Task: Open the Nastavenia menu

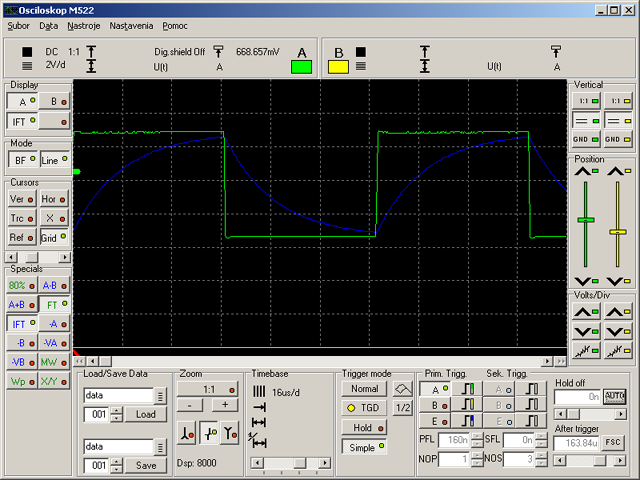Action: click(131, 26)
